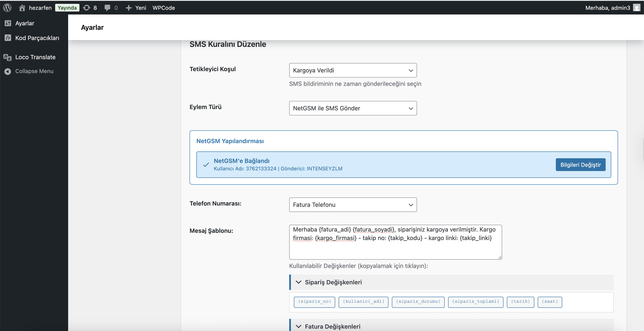Copy the {tarih} variable
The height and width of the screenshot is (331, 644).
point(520,302)
